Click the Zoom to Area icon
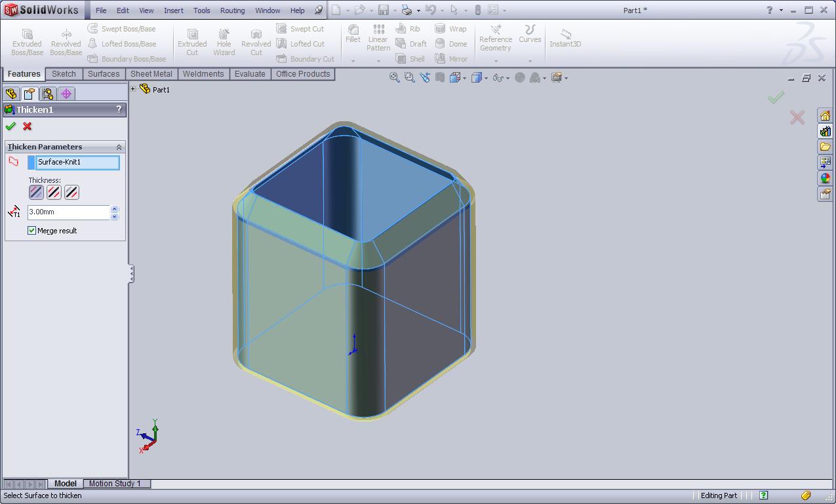 [410, 77]
